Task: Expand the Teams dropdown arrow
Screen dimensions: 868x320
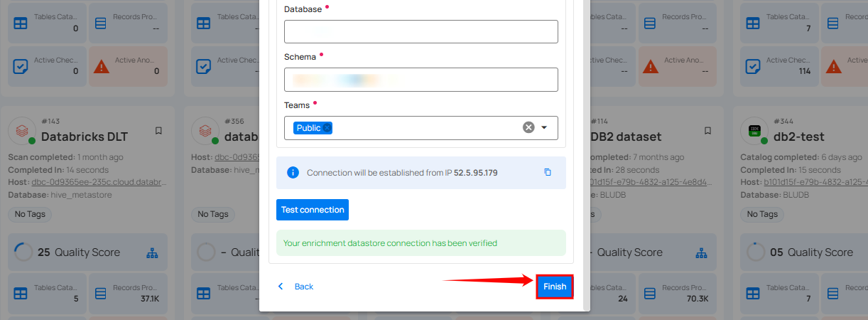Action: point(544,128)
